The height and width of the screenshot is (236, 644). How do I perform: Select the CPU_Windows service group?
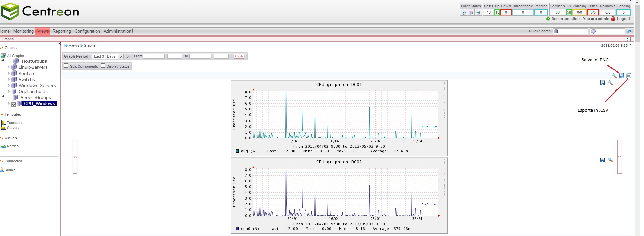(x=40, y=104)
